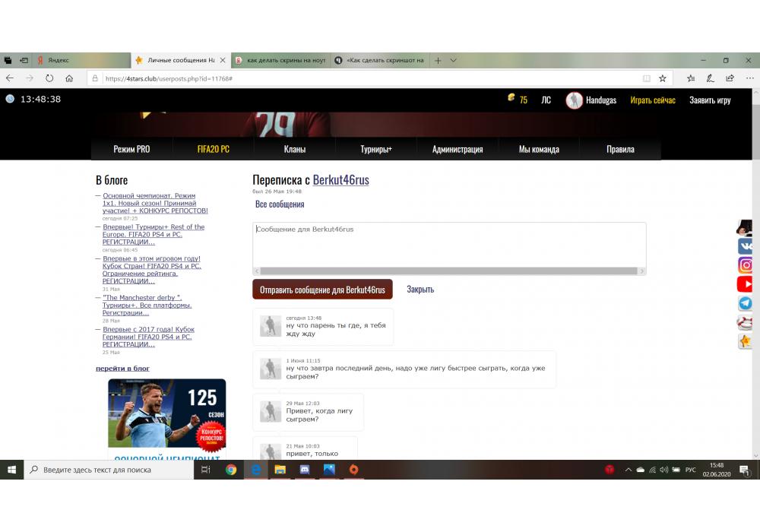Open ЛС private messages
The height and width of the screenshot is (532, 760).
coord(546,100)
